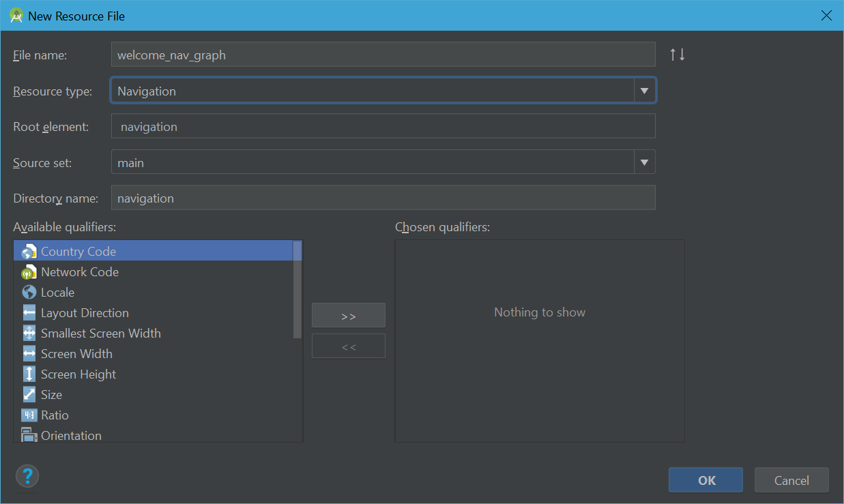Open the Resource type dropdown arrow
This screenshot has width=844, height=504.
644,91
